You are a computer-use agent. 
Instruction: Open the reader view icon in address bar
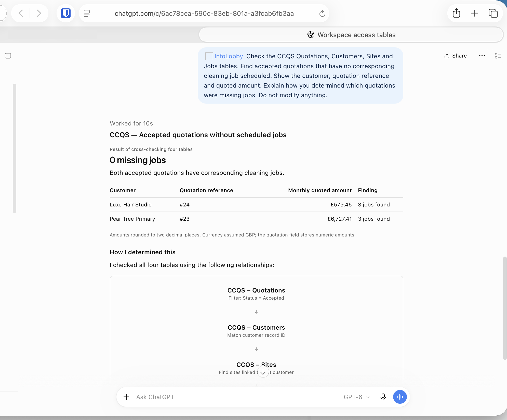87,13
